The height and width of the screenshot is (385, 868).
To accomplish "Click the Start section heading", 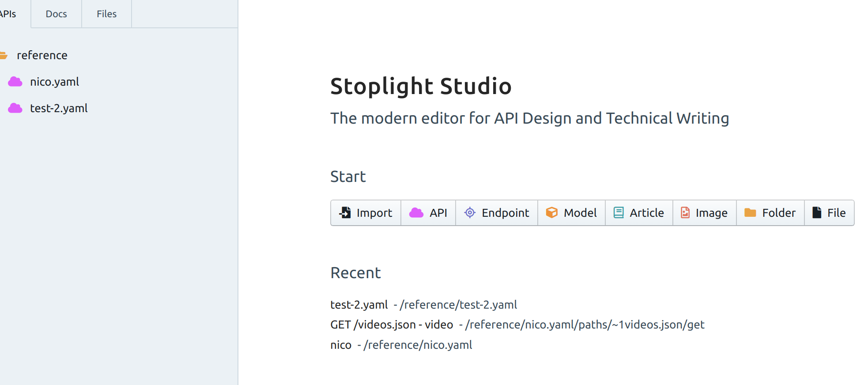I will click(348, 177).
